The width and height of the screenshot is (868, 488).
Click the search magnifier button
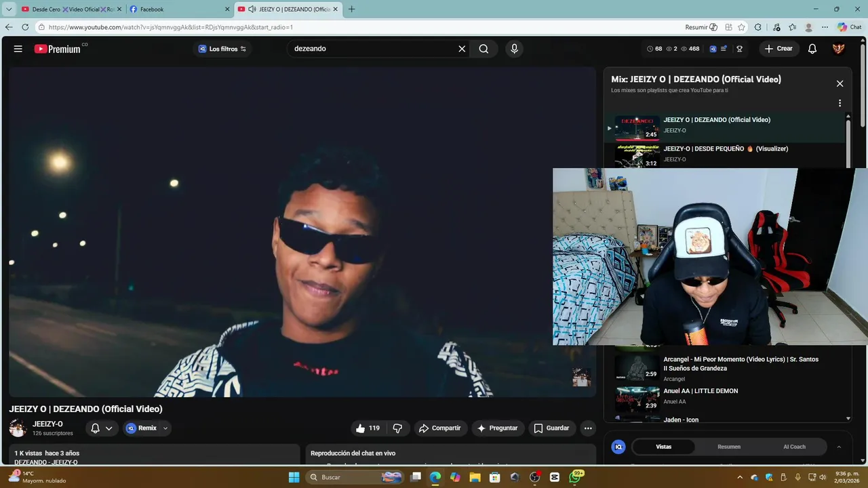coord(484,49)
